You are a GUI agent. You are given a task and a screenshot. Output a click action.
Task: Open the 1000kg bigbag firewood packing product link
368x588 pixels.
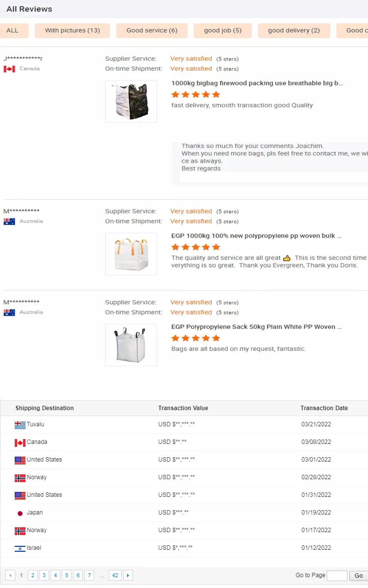(257, 83)
